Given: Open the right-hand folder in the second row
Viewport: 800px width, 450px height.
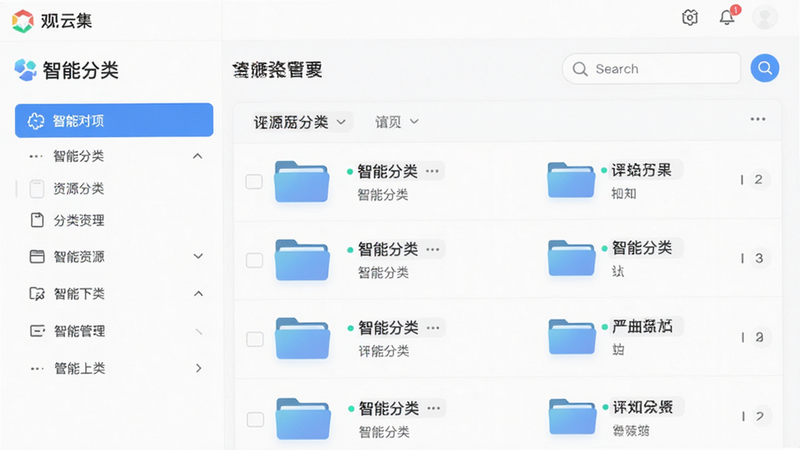Looking at the screenshot, I should click(x=571, y=258).
